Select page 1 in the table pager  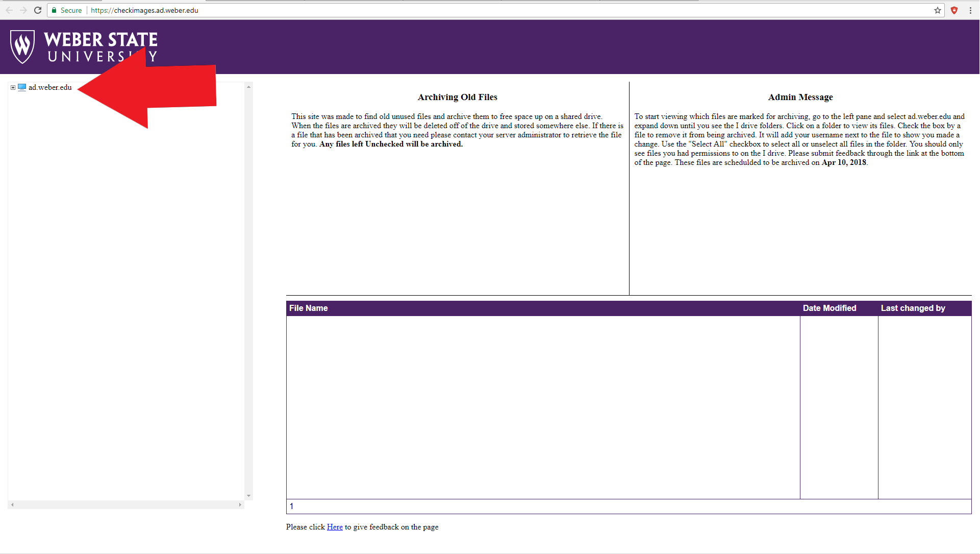(291, 506)
